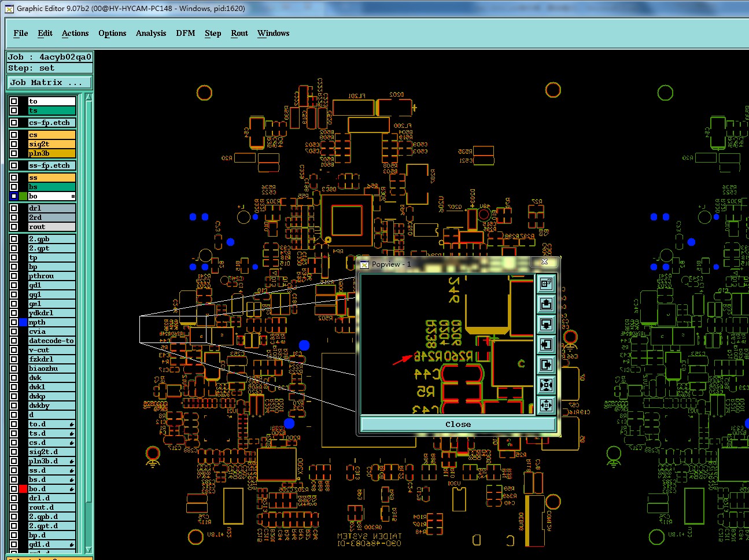Select the 'datecode-to' layer name
Image resolution: width=749 pixels, height=560 pixels.
[51, 341]
